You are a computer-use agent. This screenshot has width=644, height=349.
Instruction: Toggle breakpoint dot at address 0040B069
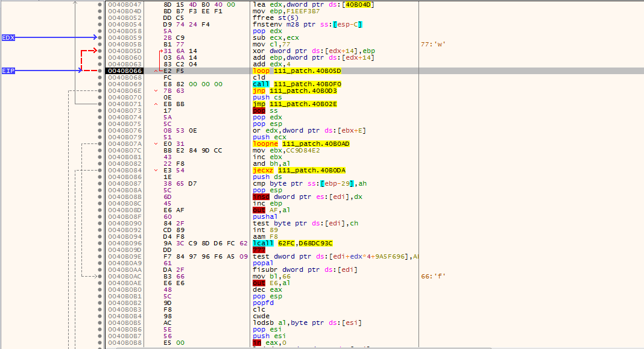click(100, 84)
